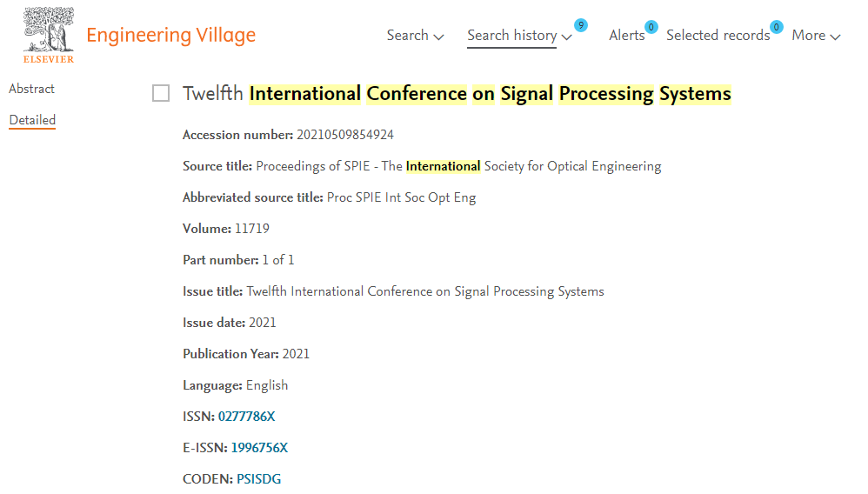
Task: Expand the Search history menu
Action: click(x=519, y=36)
